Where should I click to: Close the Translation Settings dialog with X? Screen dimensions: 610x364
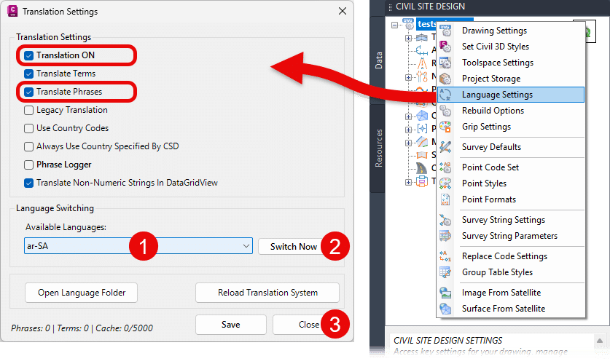343,11
